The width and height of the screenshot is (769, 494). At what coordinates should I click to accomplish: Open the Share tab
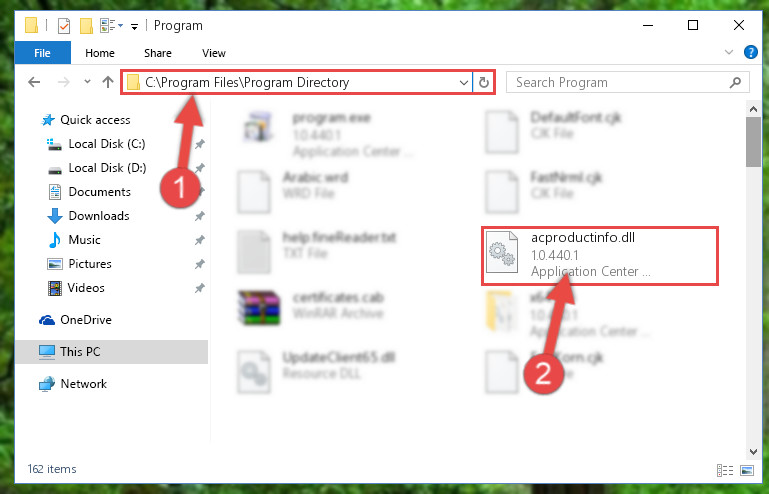click(x=158, y=53)
